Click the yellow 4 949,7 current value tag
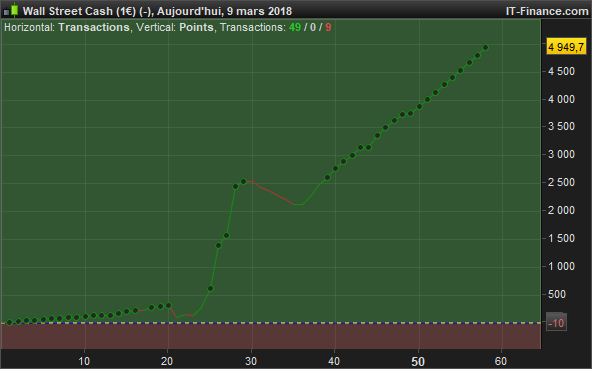Screen dimensions: 592x369 click(566, 47)
